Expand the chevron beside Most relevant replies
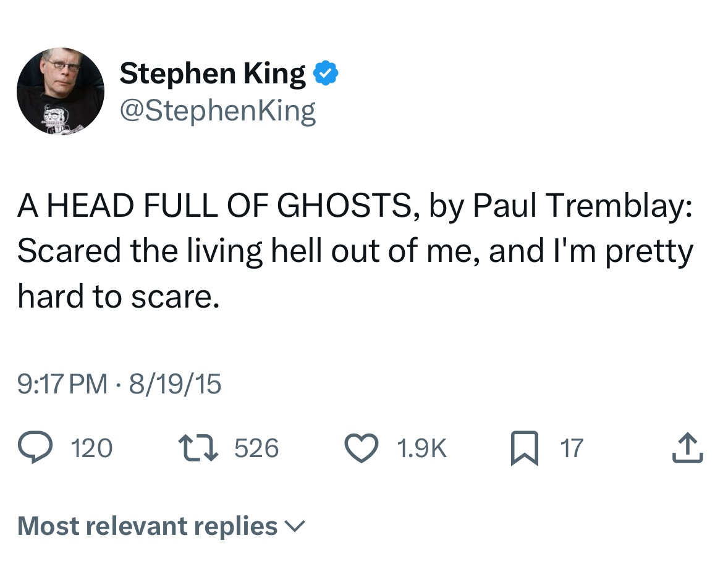This screenshot has height=588, width=723. tap(295, 526)
